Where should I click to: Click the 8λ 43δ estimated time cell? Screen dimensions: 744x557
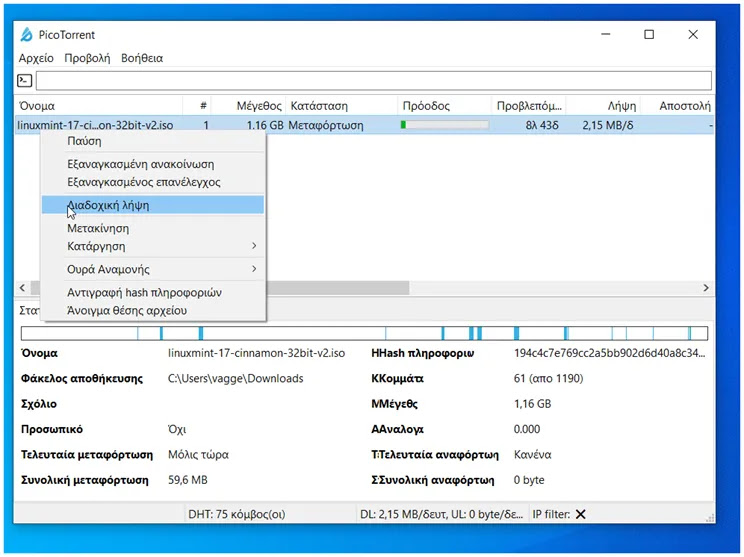coord(542,125)
